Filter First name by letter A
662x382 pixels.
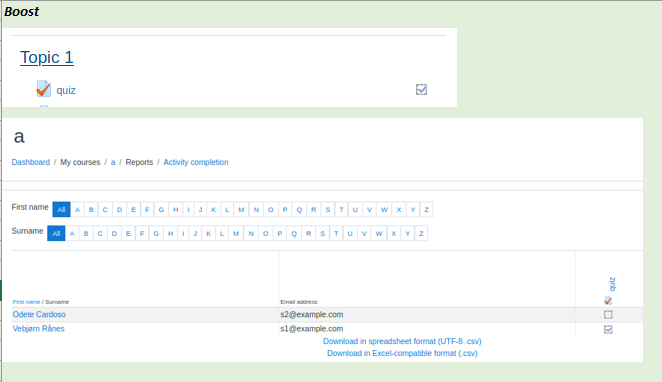click(77, 209)
